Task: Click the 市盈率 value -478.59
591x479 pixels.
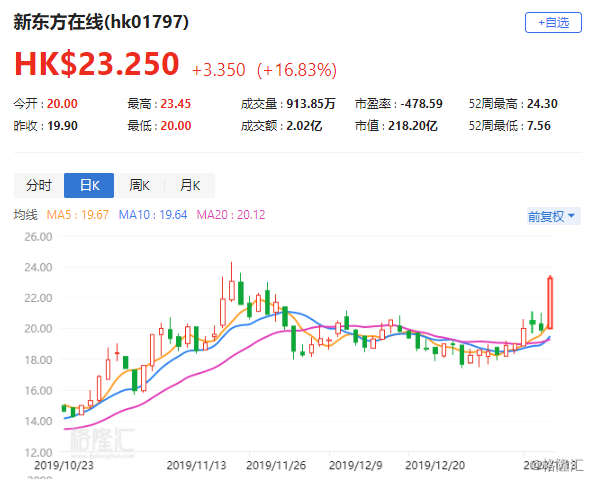Action: pos(421,104)
